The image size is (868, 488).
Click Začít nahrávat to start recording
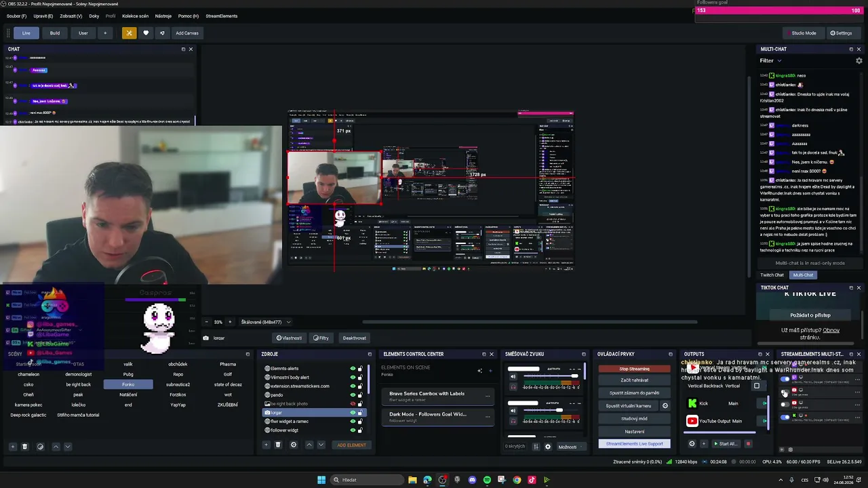(x=635, y=380)
